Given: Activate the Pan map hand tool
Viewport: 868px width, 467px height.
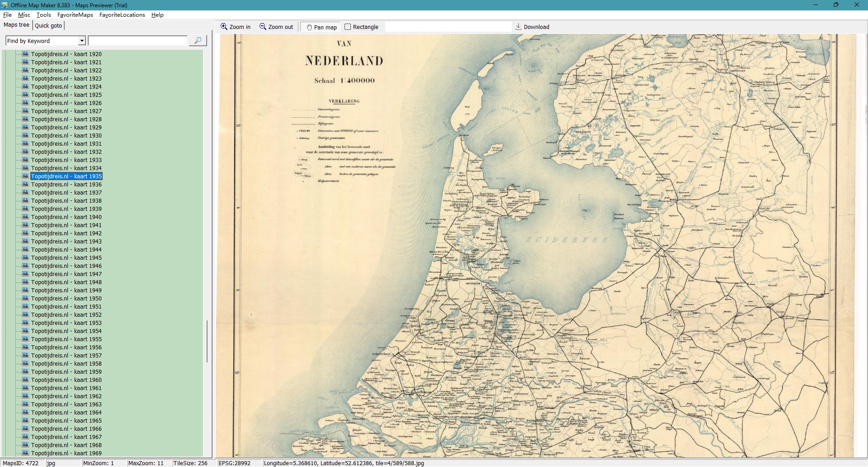Looking at the screenshot, I should click(309, 27).
